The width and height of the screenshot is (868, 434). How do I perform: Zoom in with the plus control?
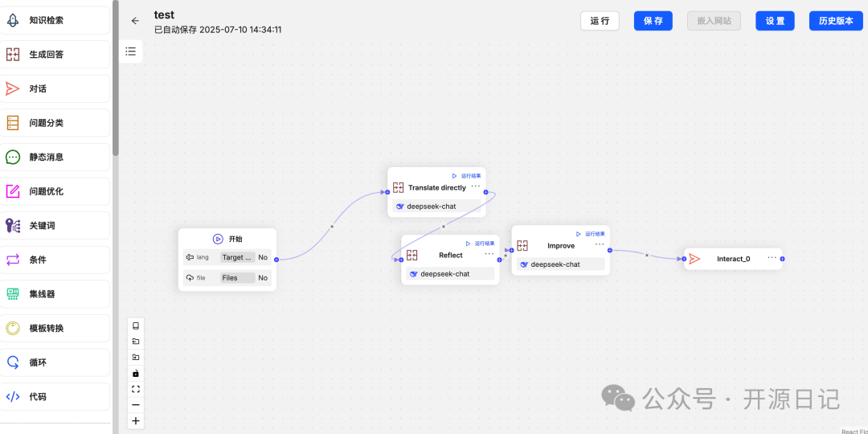136,421
